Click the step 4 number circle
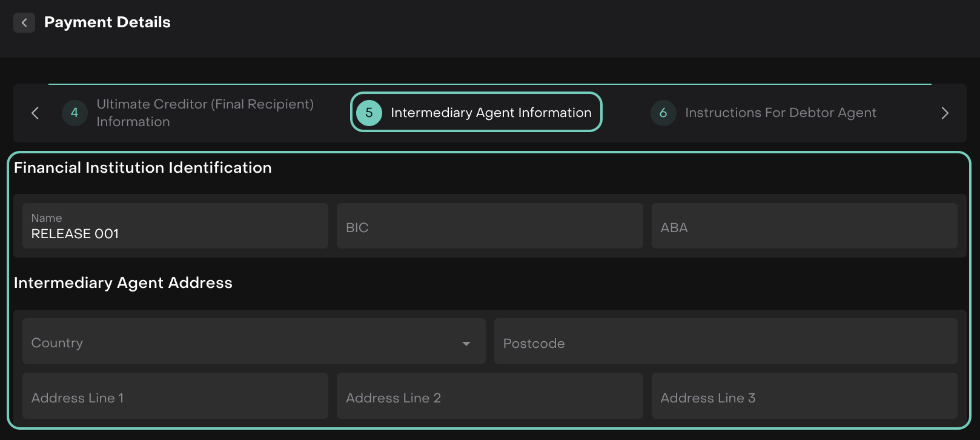 [x=74, y=113]
